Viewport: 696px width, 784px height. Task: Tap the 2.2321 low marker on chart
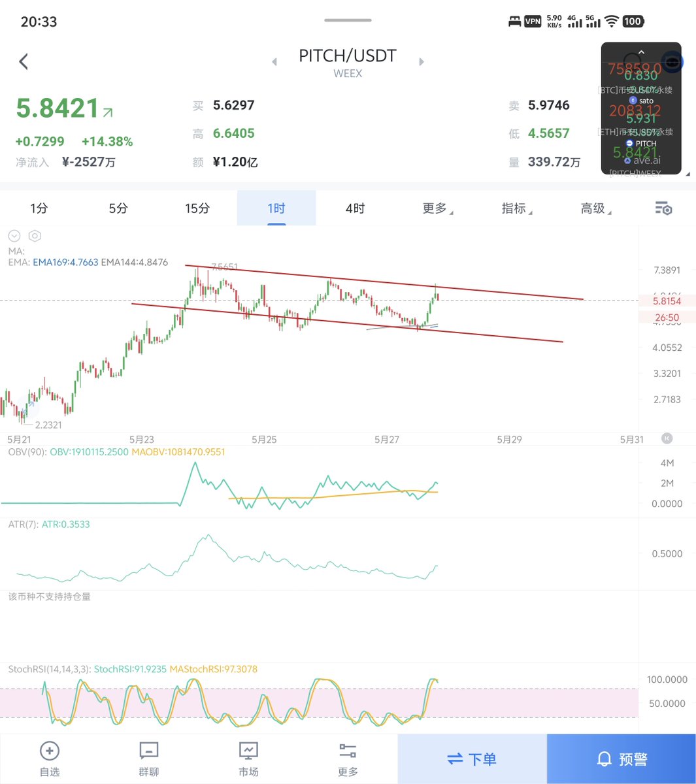pos(48,425)
